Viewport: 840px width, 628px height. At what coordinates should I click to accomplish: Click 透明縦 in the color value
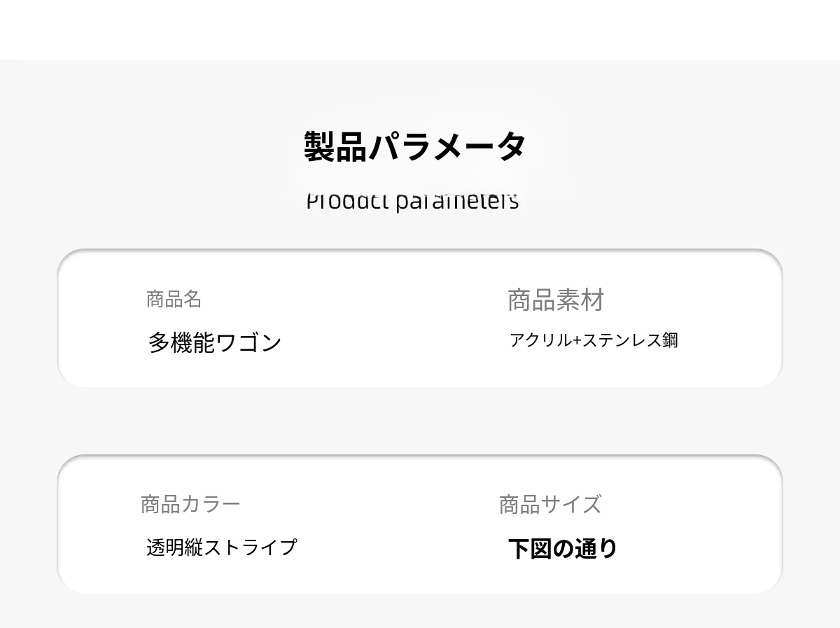click(174, 547)
